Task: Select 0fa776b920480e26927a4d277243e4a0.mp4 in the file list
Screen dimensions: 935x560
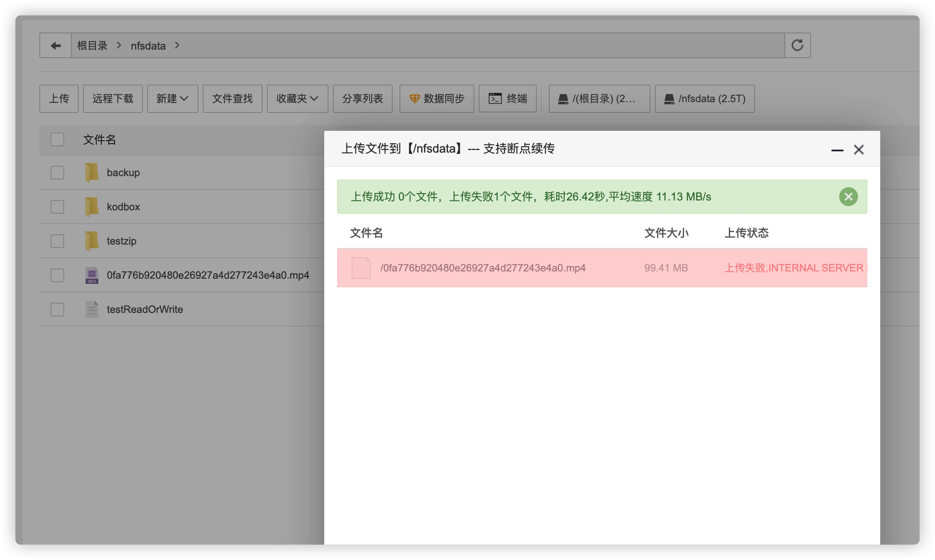Action: tap(208, 275)
